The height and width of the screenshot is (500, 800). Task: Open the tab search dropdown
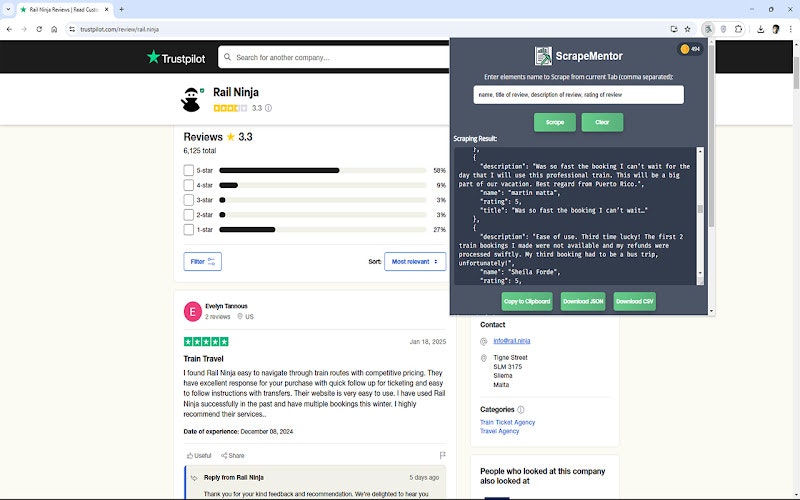[8, 9]
